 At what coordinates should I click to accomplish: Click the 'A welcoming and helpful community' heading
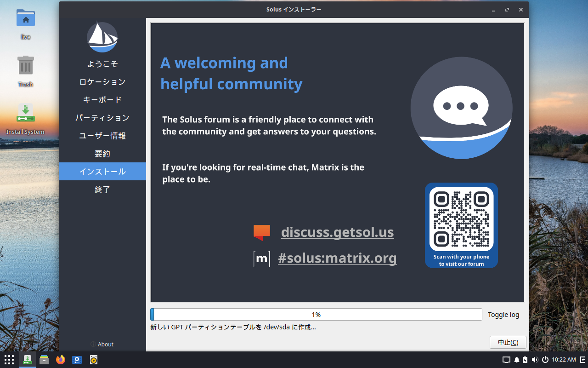231,73
